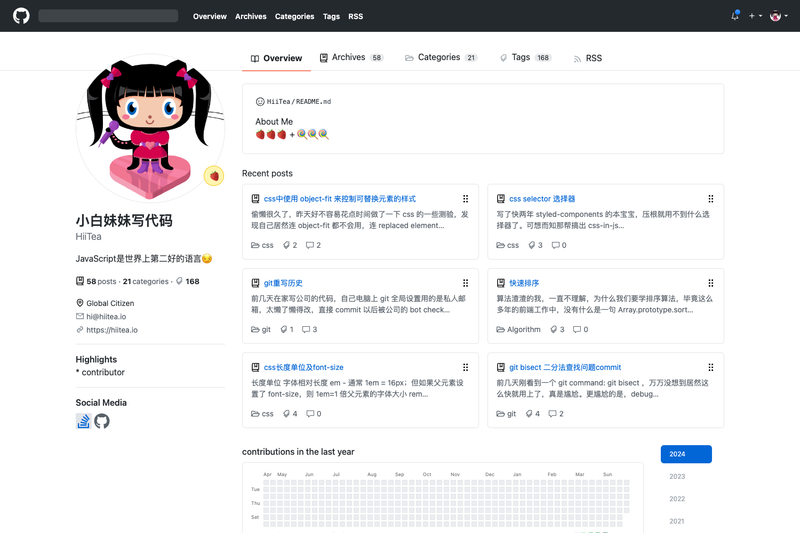
Task: Open the RSS feed tab
Action: [x=588, y=58]
